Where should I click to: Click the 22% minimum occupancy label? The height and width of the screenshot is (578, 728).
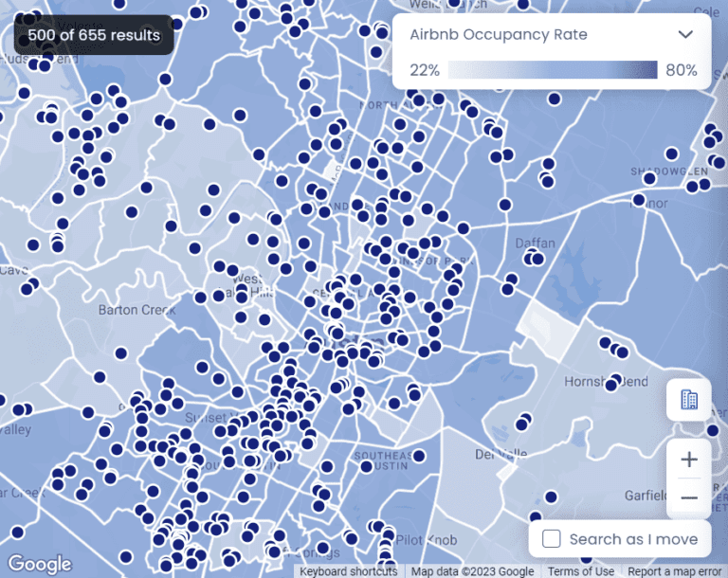tap(425, 69)
